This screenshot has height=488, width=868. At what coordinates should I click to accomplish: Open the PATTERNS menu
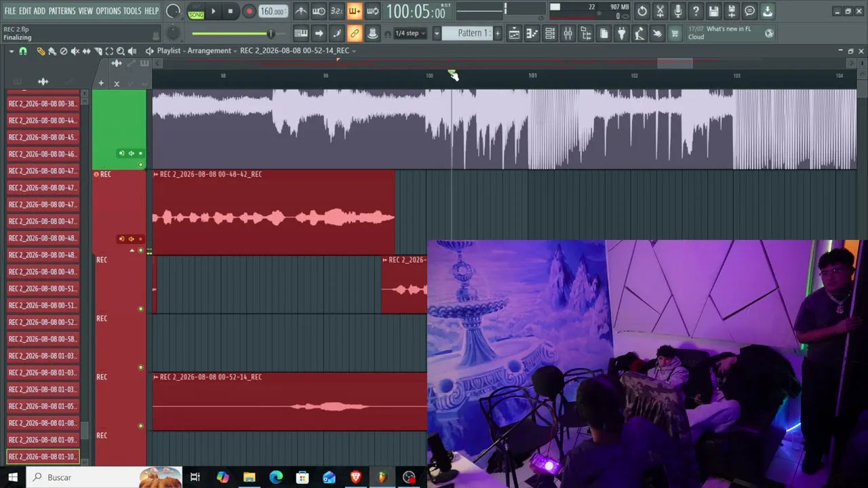62,11
